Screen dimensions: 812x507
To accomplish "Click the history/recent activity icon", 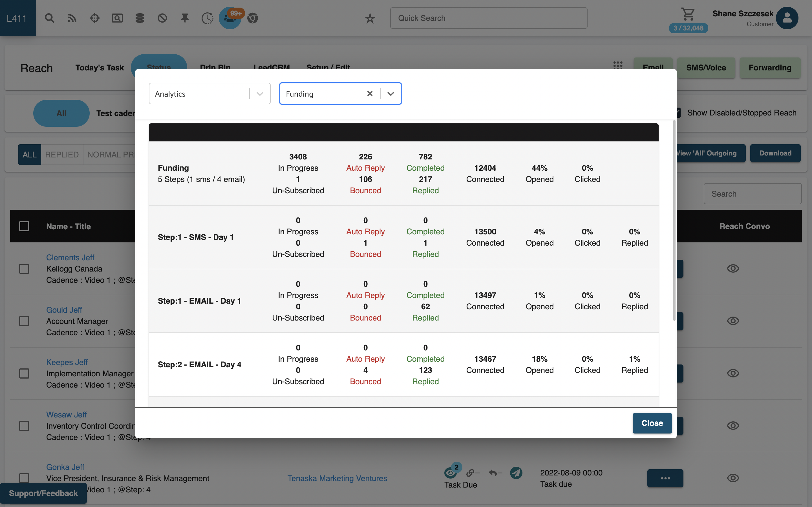I will [x=208, y=17].
